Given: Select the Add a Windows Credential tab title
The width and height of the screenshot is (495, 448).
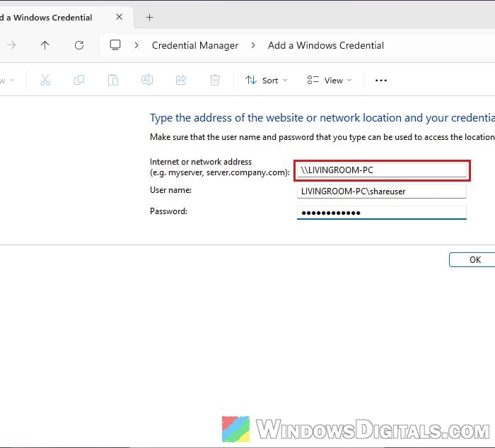Looking at the screenshot, I should [46, 18].
